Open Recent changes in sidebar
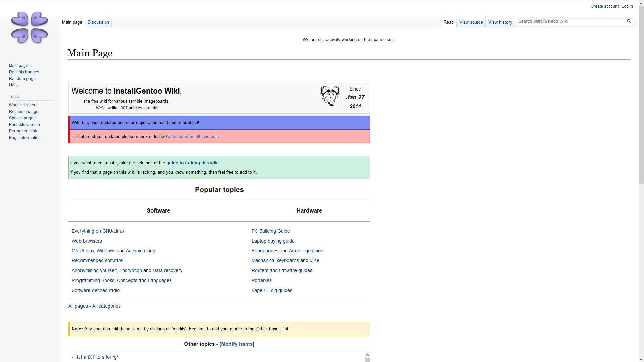The image size is (644, 362). (x=24, y=72)
